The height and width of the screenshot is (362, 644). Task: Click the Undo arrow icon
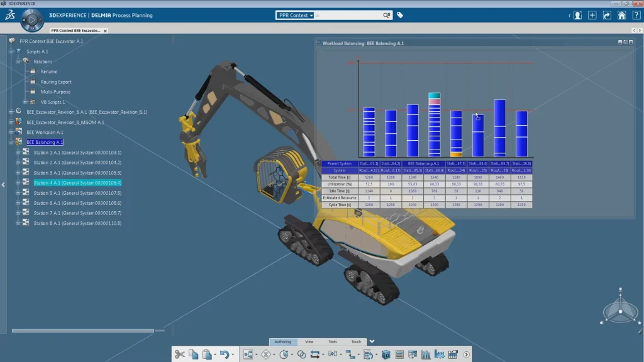pyautogui.click(x=224, y=354)
